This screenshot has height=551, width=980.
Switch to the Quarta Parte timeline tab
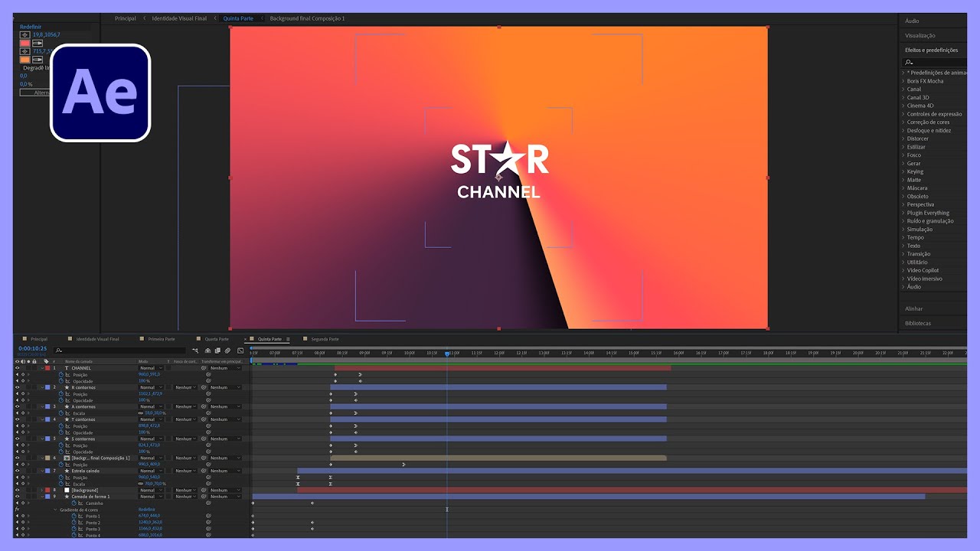click(217, 339)
